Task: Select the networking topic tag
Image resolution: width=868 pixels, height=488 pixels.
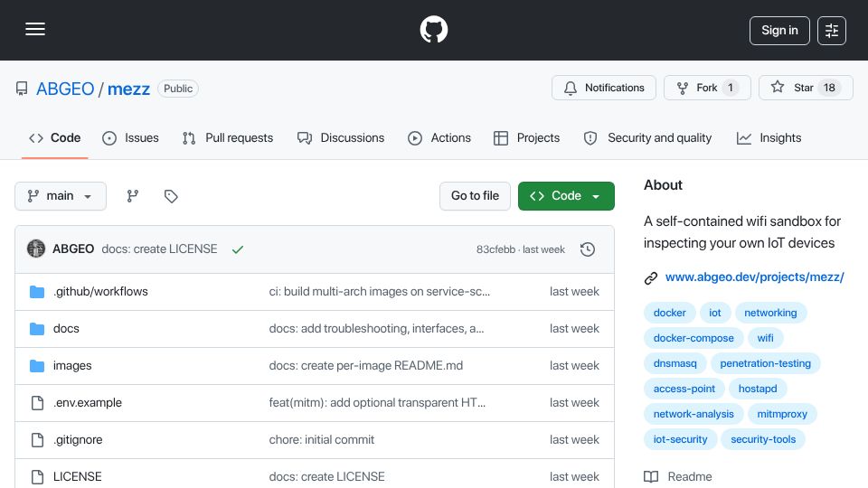Action: (x=770, y=314)
